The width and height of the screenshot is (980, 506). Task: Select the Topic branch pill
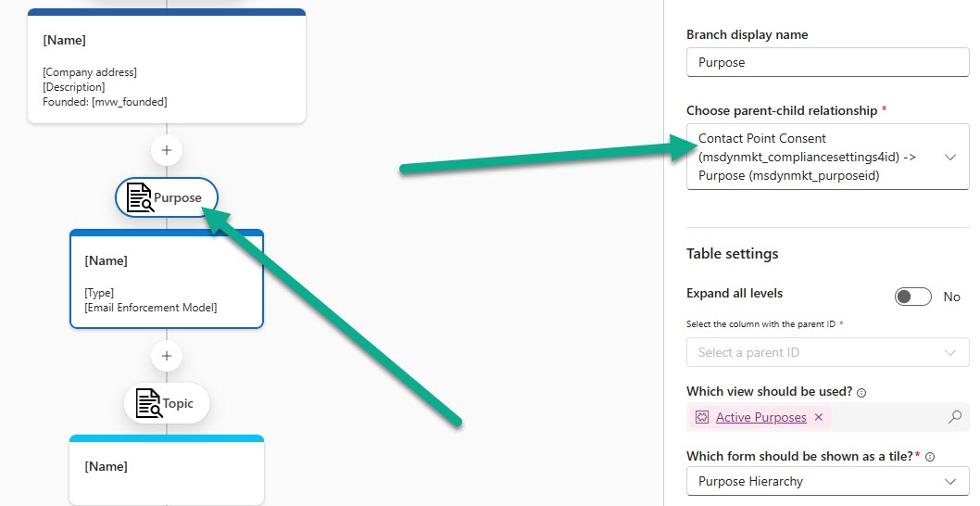point(177,403)
